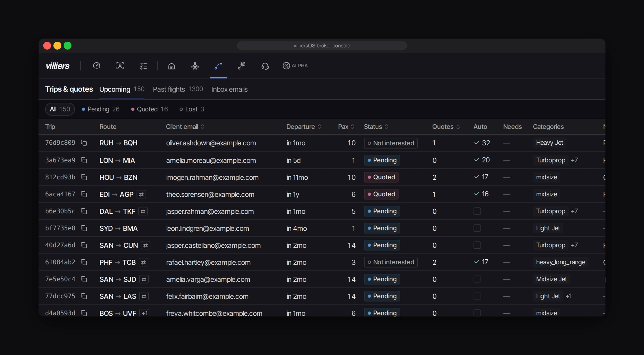Click round-trip icon on EDI → AGP
This screenshot has height=355, width=644.
(x=141, y=194)
